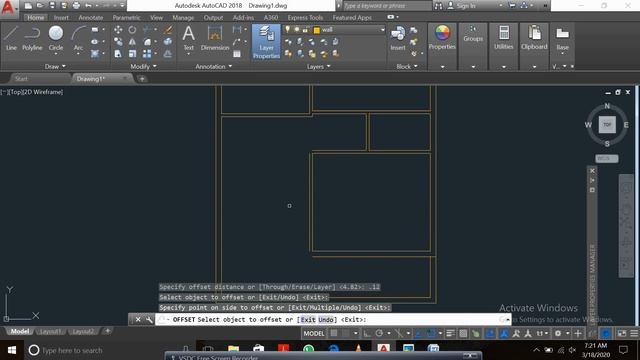The image size is (640, 360).
Task: Select the Polyline tool
Action: click(32, 38)
